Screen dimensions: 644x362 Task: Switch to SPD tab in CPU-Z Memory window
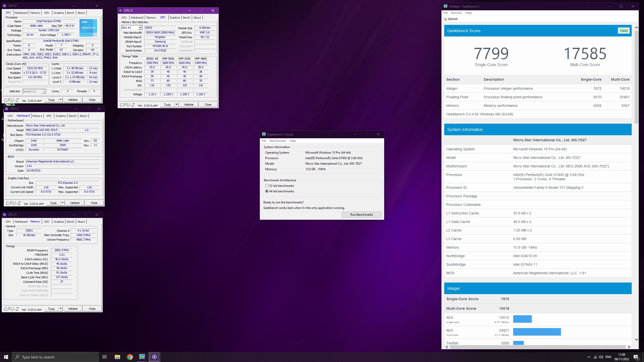pos(47,222)
